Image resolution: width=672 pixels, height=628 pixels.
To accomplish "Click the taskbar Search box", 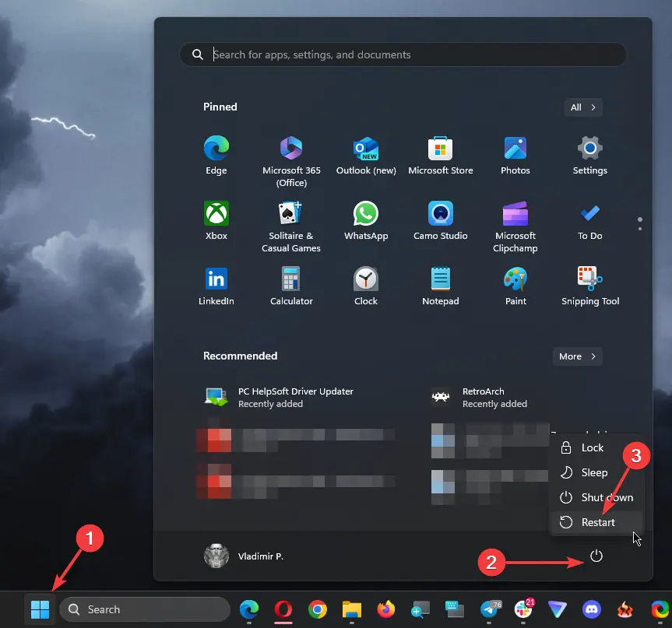I will click(x=144, y=609).
